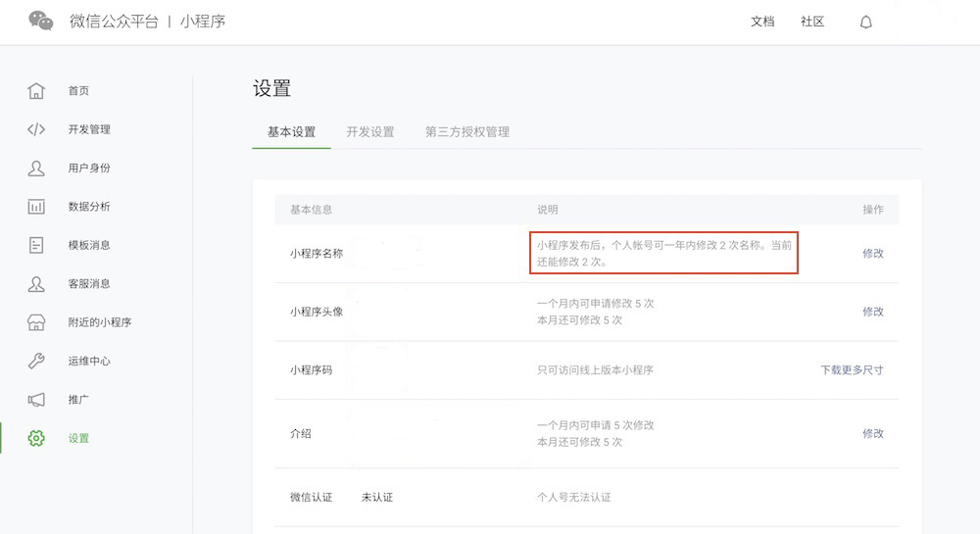The width and height of the screenshot is (980, 534).
Task: Click the customer service message icon
Action: pos(36,284)
